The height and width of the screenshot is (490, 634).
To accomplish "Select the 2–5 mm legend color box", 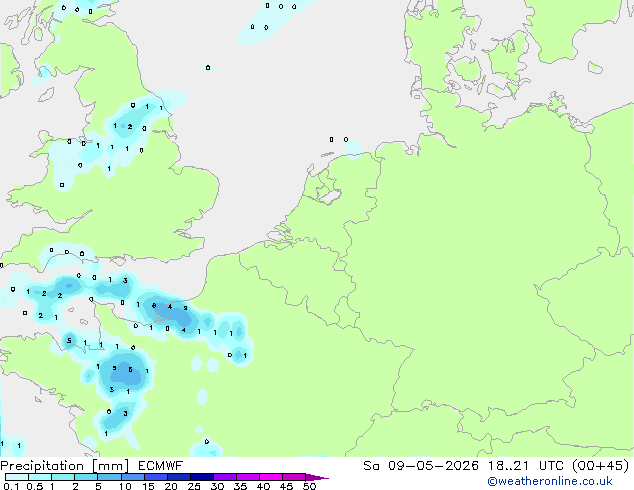I will pos(86,477).
